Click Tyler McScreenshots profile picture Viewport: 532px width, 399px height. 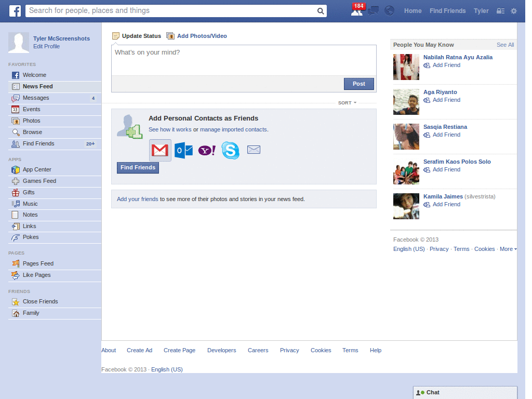[19, 43]
